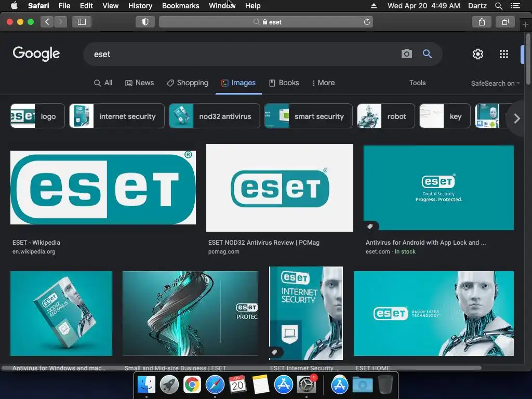This screenshot has width=532, height=399.
Task: Open the ESET Wikipedia logo image
Action: [103, 187]
